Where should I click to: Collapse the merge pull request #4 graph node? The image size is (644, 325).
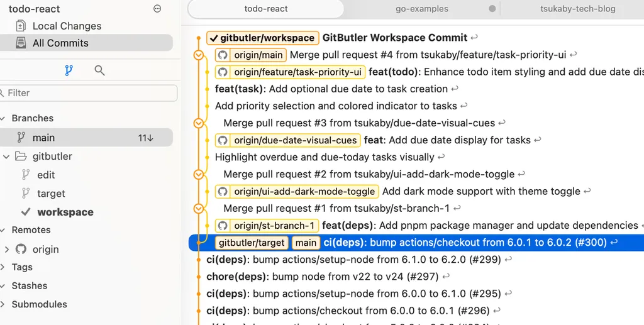coord(199,55)
